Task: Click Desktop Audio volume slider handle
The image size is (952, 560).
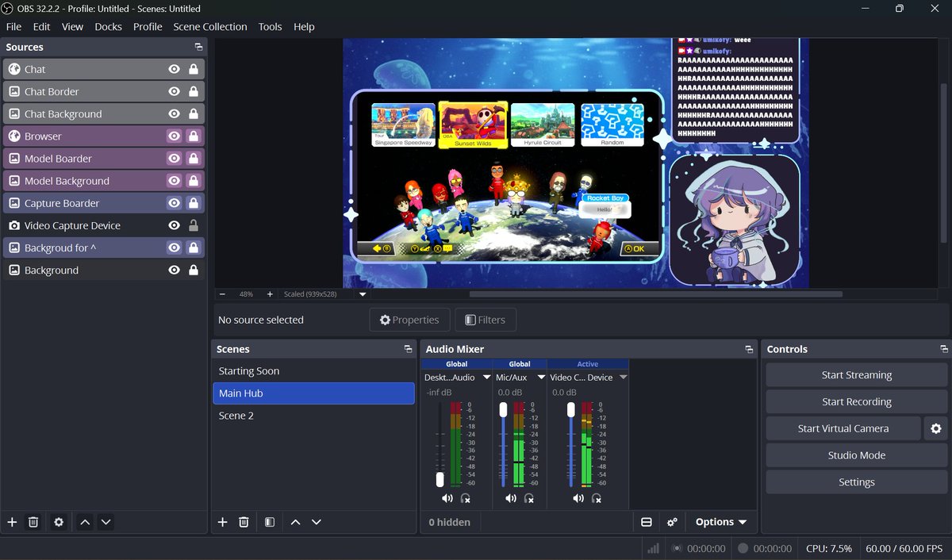Action: click(440, 479)
